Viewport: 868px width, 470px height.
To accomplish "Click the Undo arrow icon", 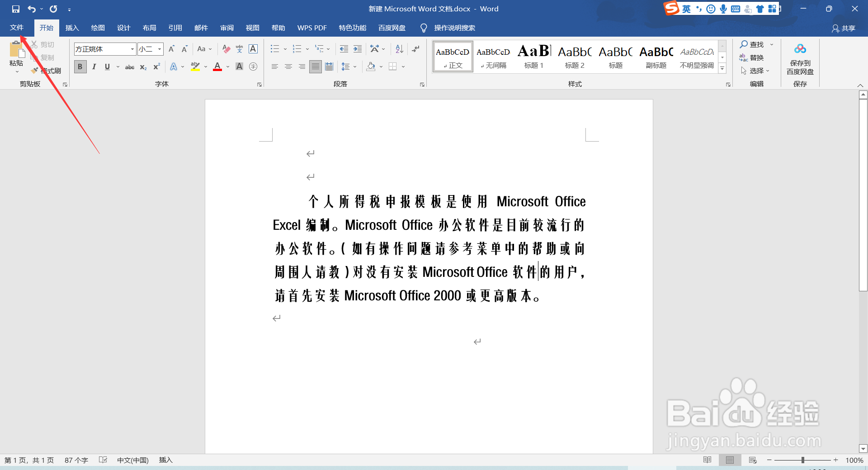I will (31, 9).
